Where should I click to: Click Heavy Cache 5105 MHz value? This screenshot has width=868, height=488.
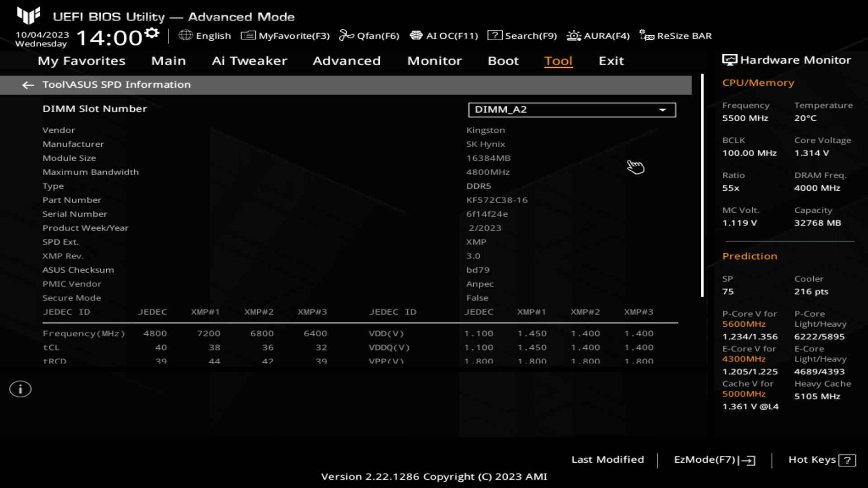point(817,396)
